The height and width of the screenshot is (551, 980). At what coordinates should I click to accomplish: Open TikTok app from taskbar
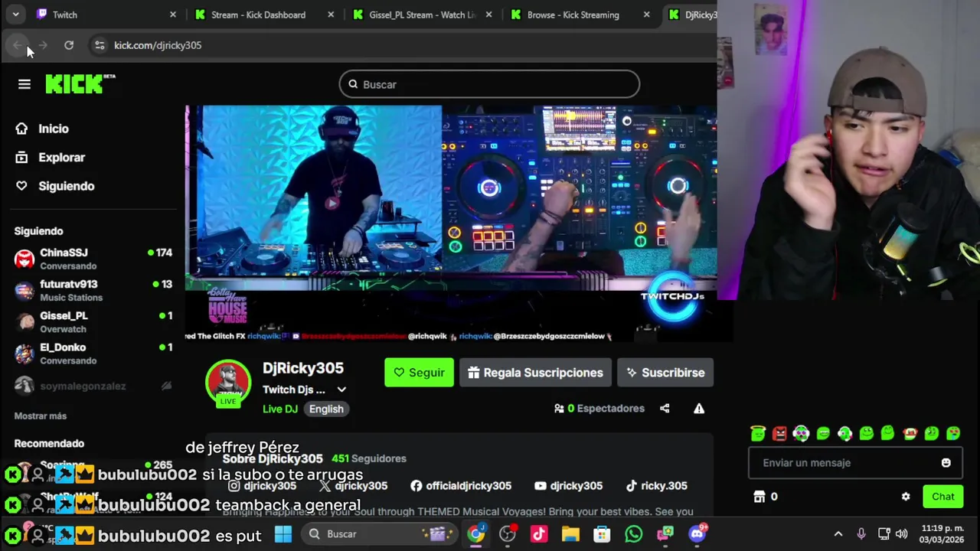pyautogui.click(x=539, y=534)
